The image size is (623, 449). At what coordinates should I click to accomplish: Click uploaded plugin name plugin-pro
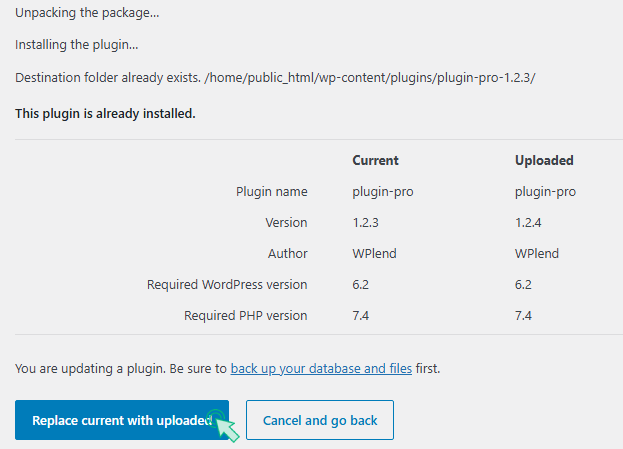point(546,192)
